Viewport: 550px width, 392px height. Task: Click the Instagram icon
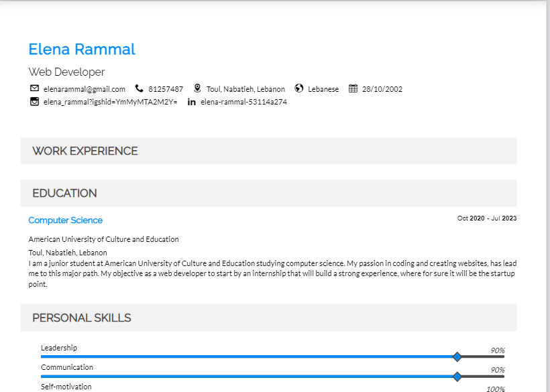tap(34, 102)
